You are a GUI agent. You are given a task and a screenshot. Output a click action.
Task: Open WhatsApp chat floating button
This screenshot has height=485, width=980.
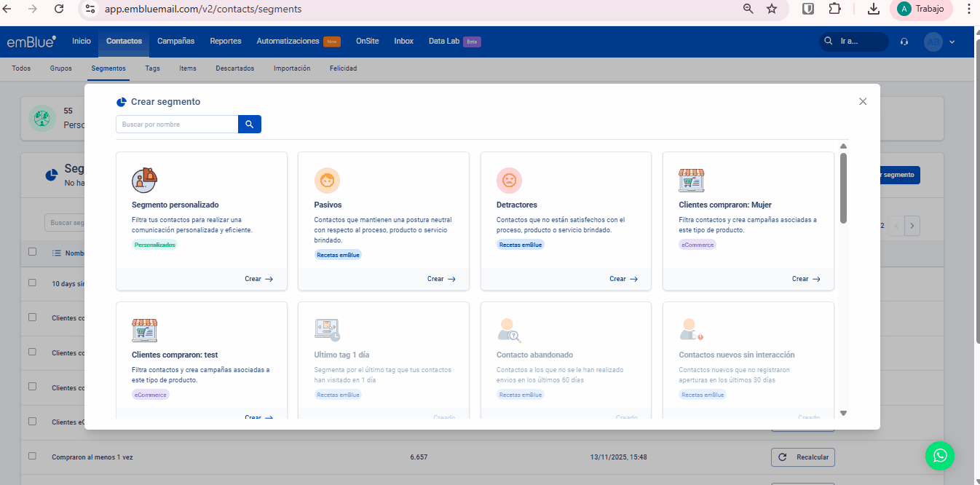(x=939, y=455)
